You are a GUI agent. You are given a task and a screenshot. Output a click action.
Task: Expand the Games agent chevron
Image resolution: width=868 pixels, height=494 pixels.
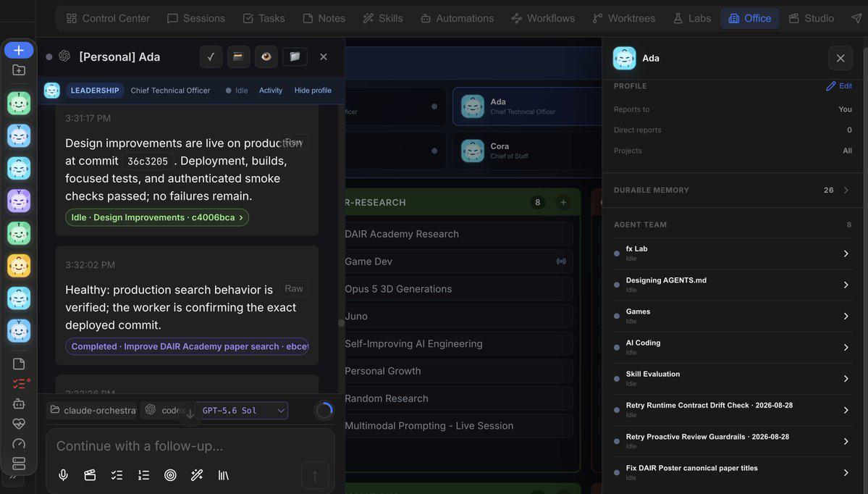tap(846, 317)
